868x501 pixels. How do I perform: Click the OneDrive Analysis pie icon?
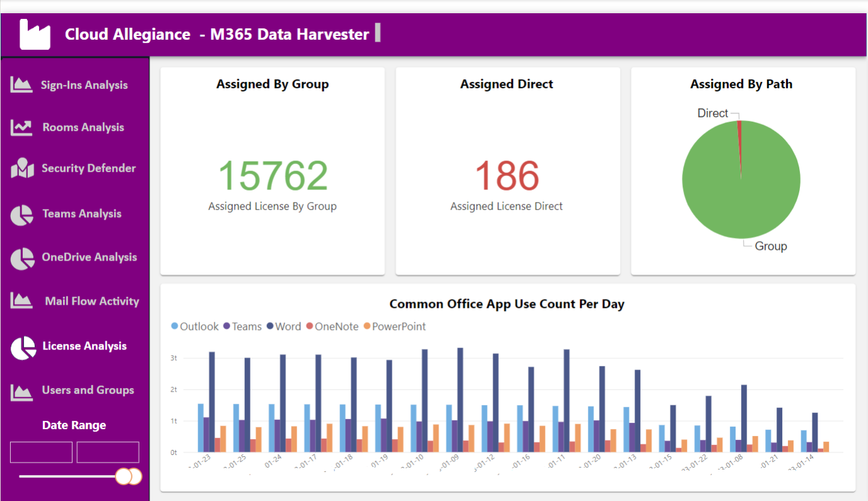tap(23, 259)
